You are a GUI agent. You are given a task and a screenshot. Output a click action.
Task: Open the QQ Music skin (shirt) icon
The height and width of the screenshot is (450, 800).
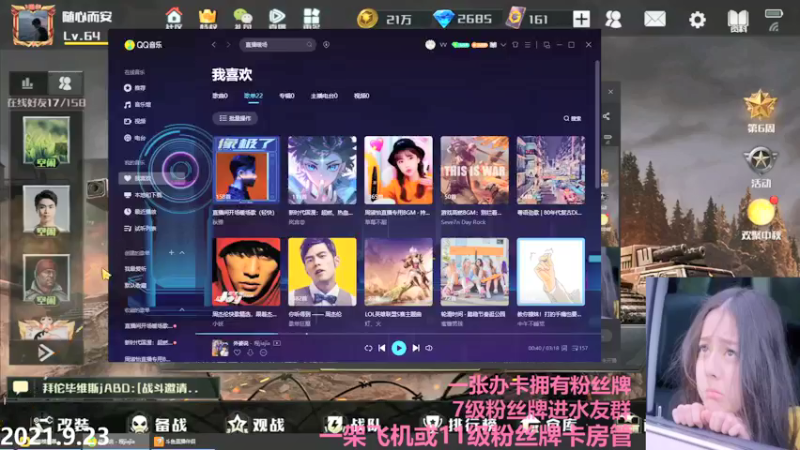(515, 45)
